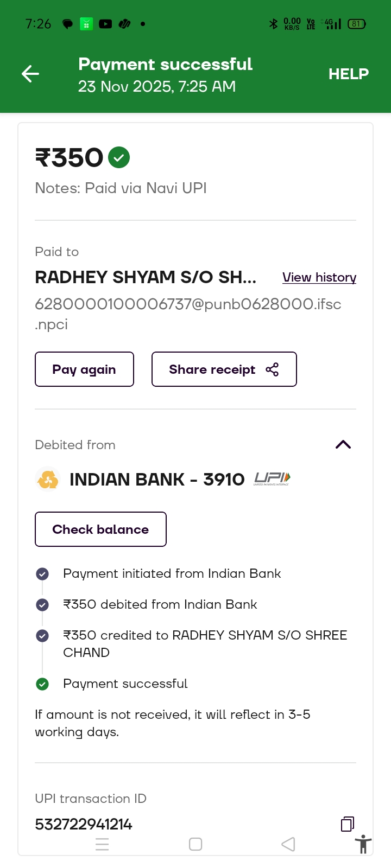Tap the Payment successful status step

125,684
